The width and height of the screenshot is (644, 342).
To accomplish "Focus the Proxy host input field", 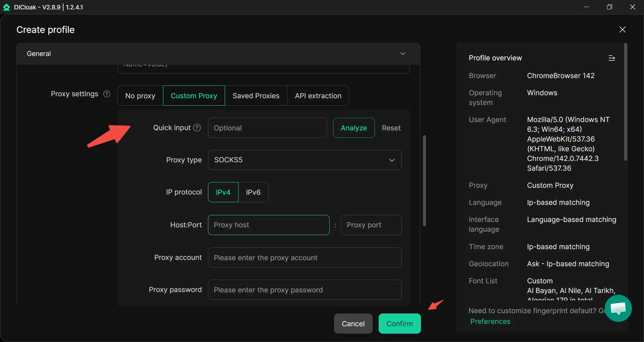I will point(269,225).
